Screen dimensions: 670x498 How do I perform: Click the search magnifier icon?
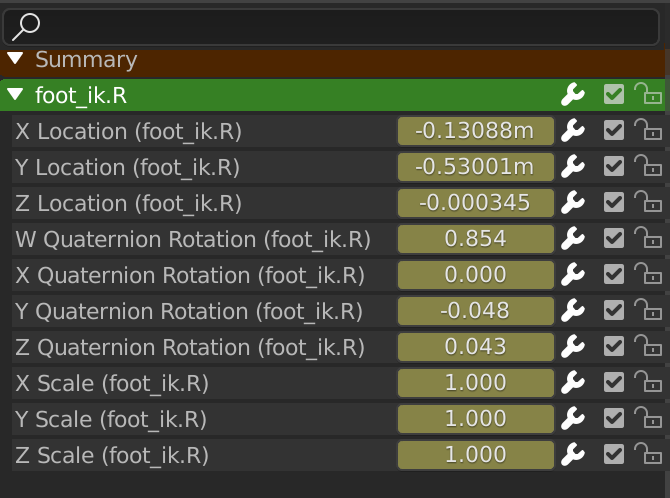click(26, 26)
